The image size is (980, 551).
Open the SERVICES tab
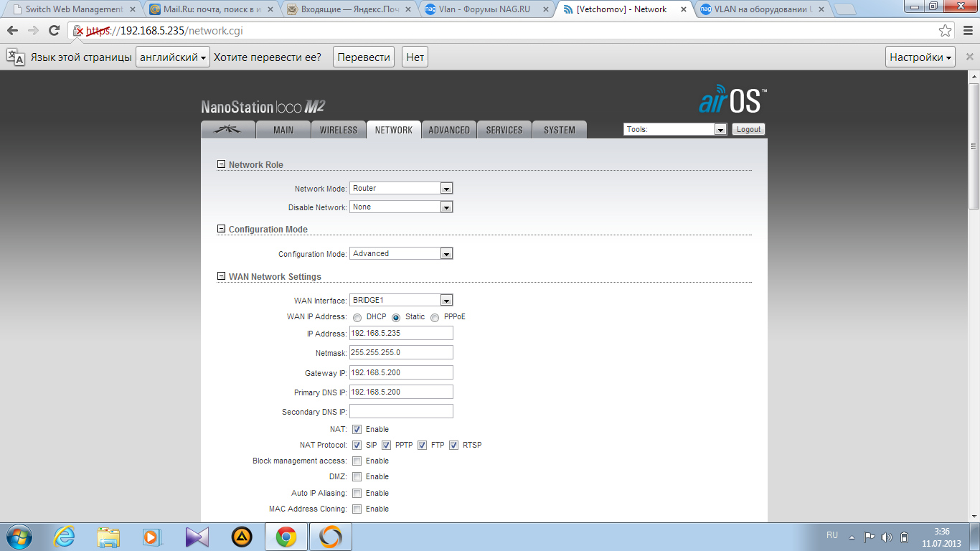[504, 130]
